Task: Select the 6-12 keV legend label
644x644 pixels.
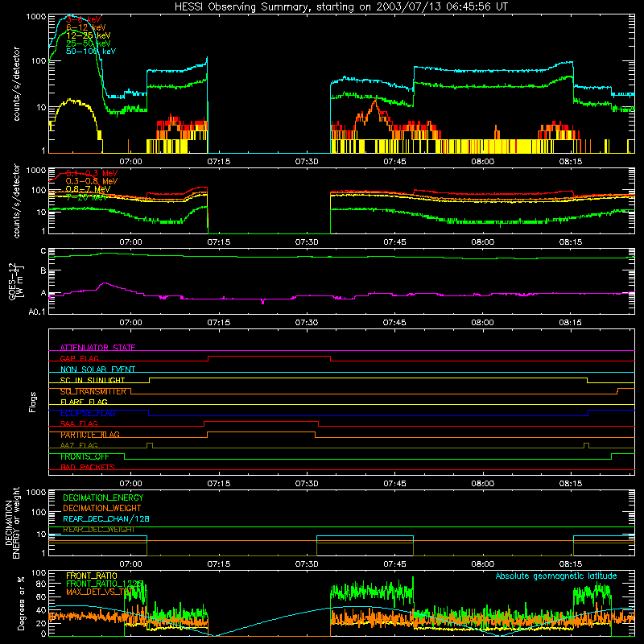Action: 86,27
